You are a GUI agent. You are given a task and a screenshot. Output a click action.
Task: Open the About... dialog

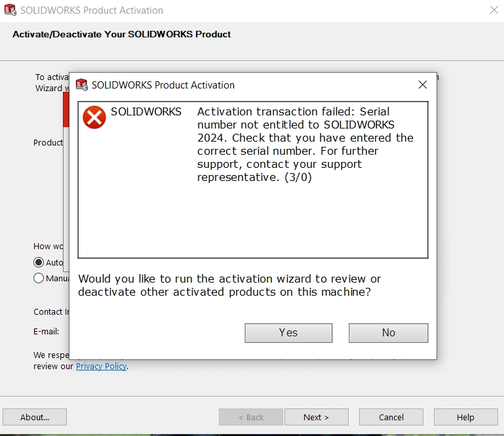pos(35,417)
